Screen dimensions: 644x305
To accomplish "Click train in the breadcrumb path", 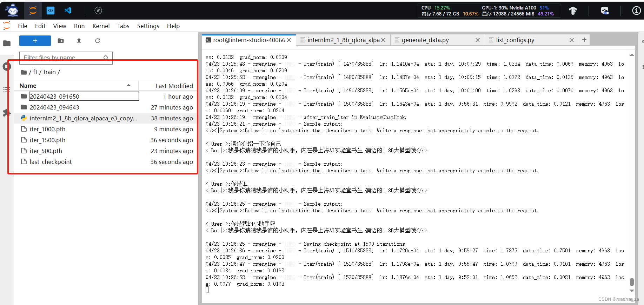I will [x=49, y=72].
